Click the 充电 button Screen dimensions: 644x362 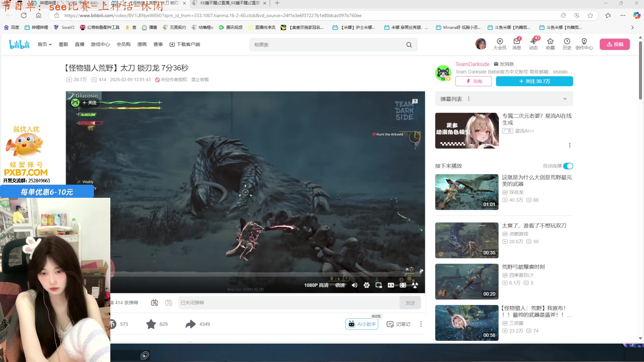(x=474, y=81)
